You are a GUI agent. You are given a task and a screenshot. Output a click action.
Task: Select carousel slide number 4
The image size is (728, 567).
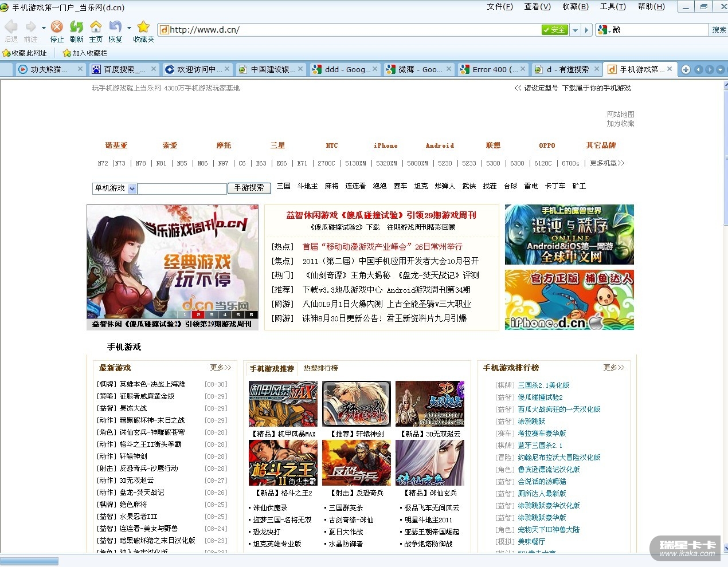[x=225, y=314]
